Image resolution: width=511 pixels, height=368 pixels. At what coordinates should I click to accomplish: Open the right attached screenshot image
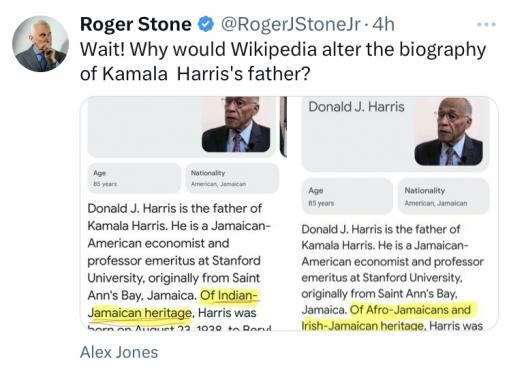(x=394, y=213)
